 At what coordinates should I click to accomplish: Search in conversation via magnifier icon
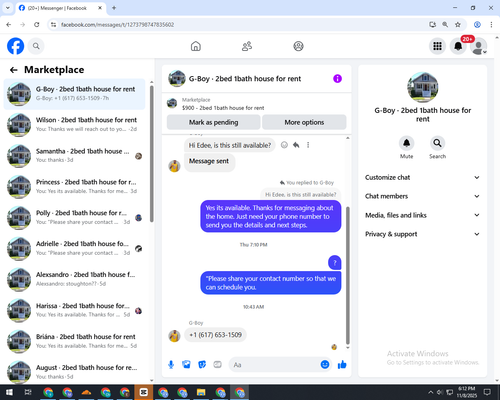coord(437,143)
